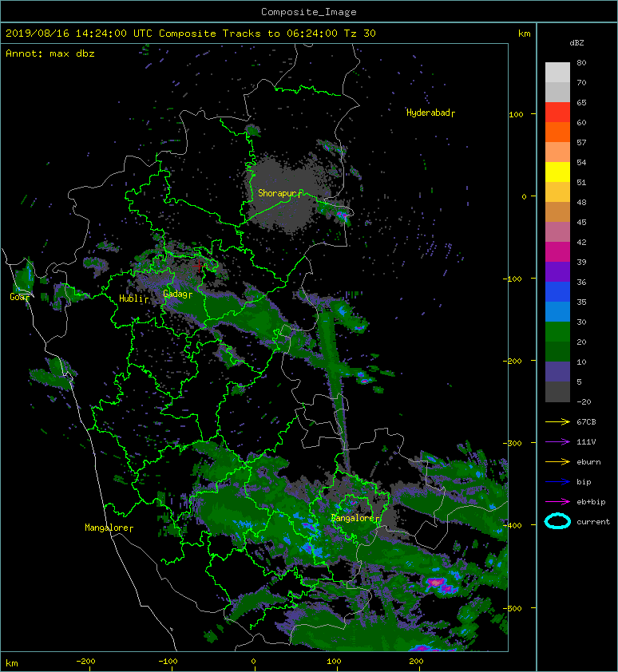Click the orange 57-60 dBZ color swatch

[x=557, y=132]
